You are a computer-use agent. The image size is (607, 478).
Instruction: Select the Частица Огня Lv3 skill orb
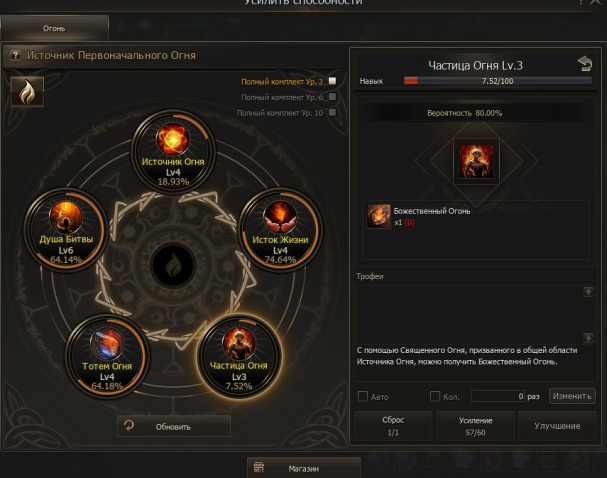(x=239, y=356)
